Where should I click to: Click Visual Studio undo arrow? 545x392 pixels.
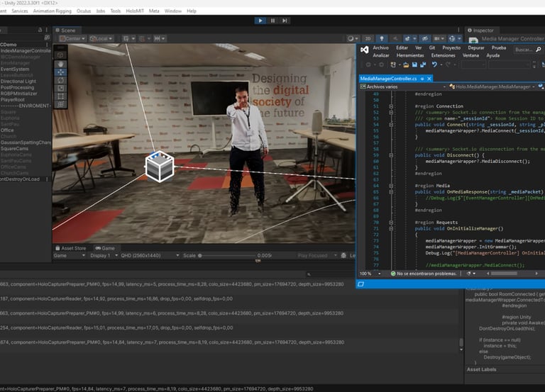click(x=434, y=65)
